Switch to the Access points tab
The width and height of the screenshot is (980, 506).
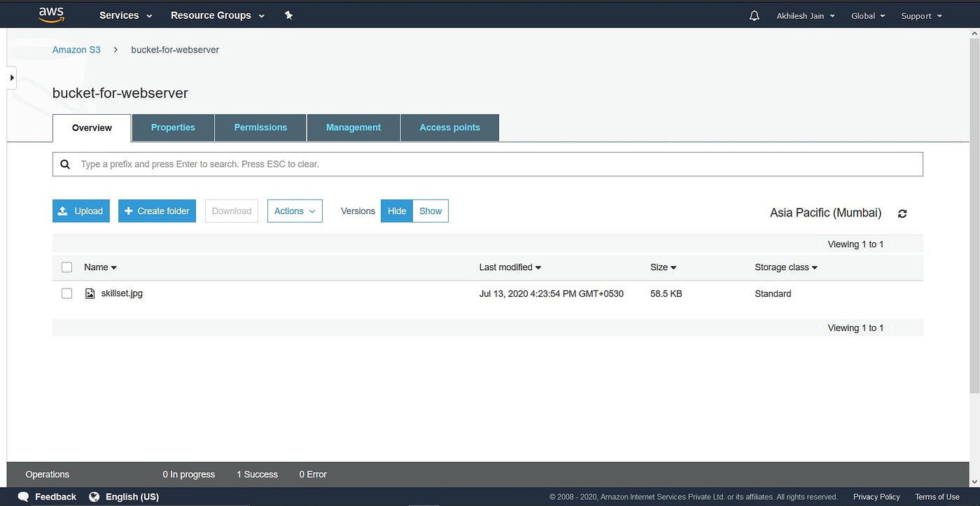click(x=450, y=128)
